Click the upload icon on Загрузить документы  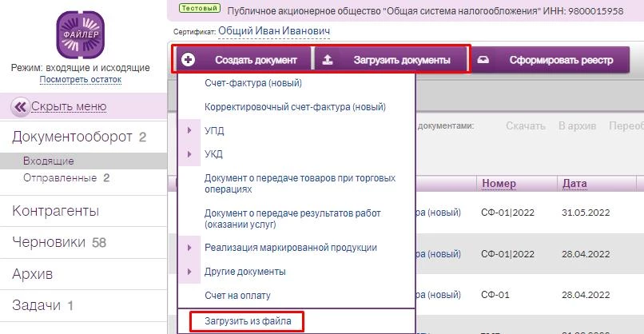[x=328, y=60]
